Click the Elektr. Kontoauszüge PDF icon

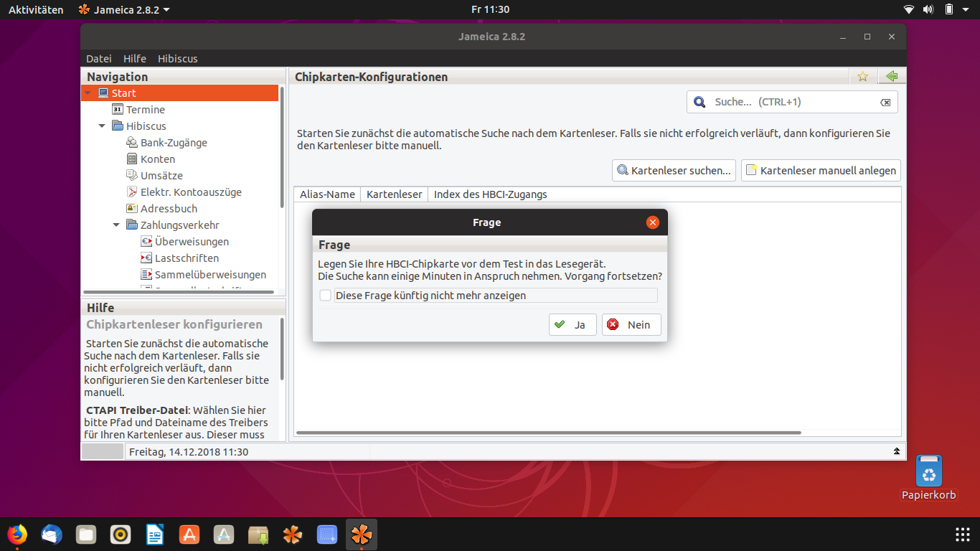pos(132,192)
